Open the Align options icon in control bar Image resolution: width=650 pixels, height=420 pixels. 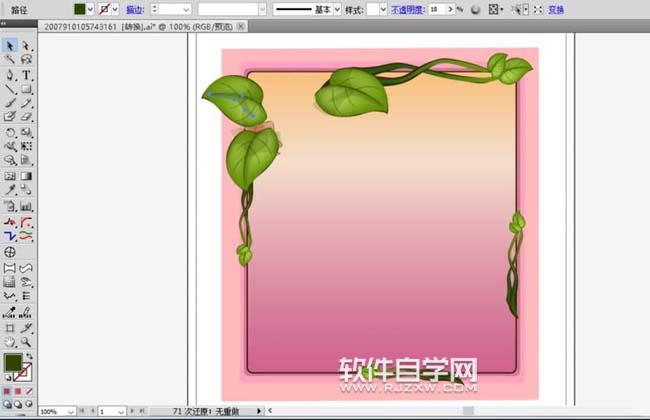495,10
